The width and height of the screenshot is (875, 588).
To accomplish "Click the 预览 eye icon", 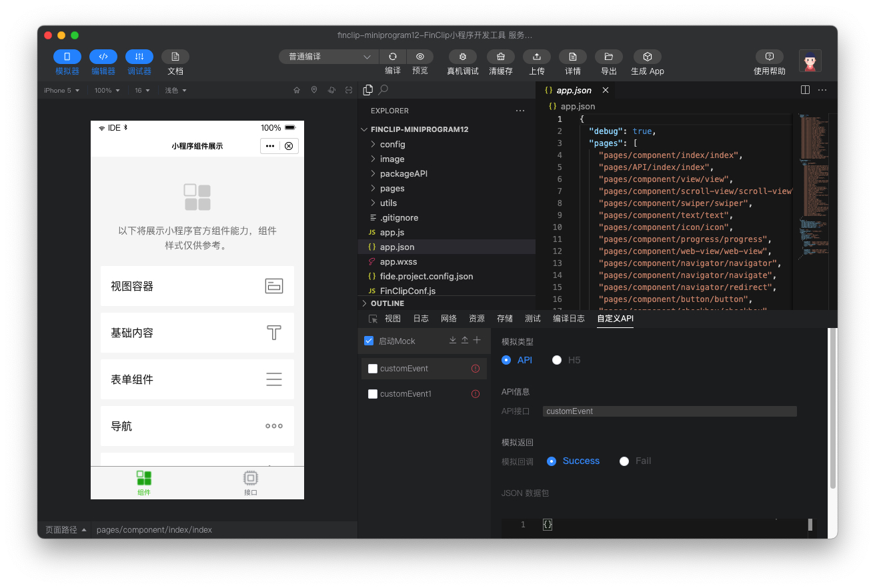I will (420, 57).
